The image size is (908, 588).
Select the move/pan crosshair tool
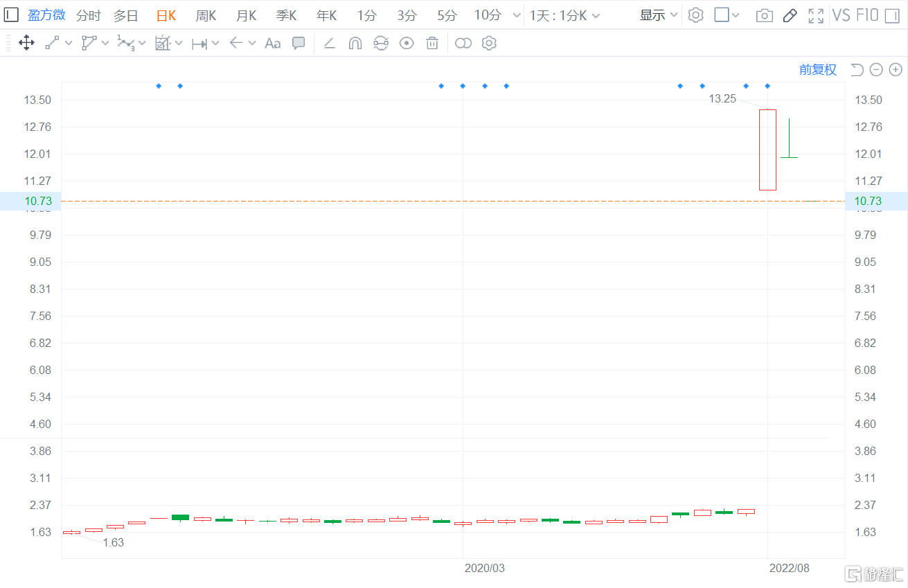(x=26, y=44)
